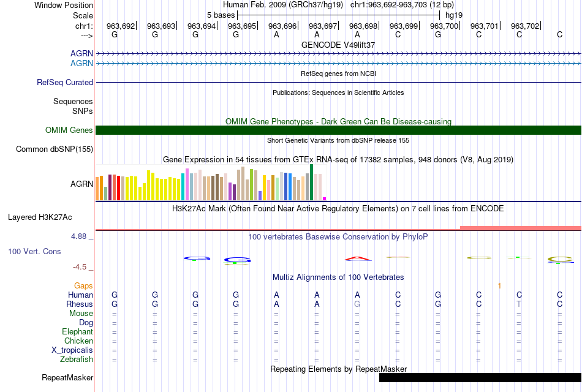
Task: Click Multiz Alignments of 100 Vertebrates title
Action: point(338,277)
